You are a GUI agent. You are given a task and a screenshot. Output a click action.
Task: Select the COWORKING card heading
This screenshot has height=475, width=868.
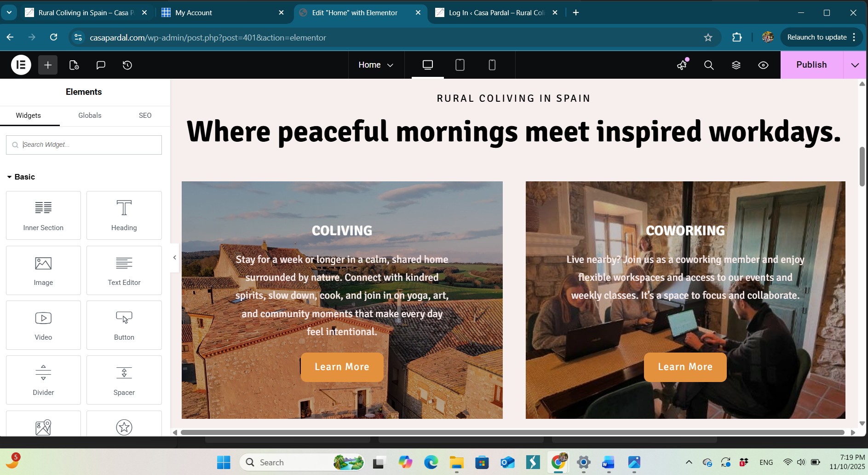[685, 231]
